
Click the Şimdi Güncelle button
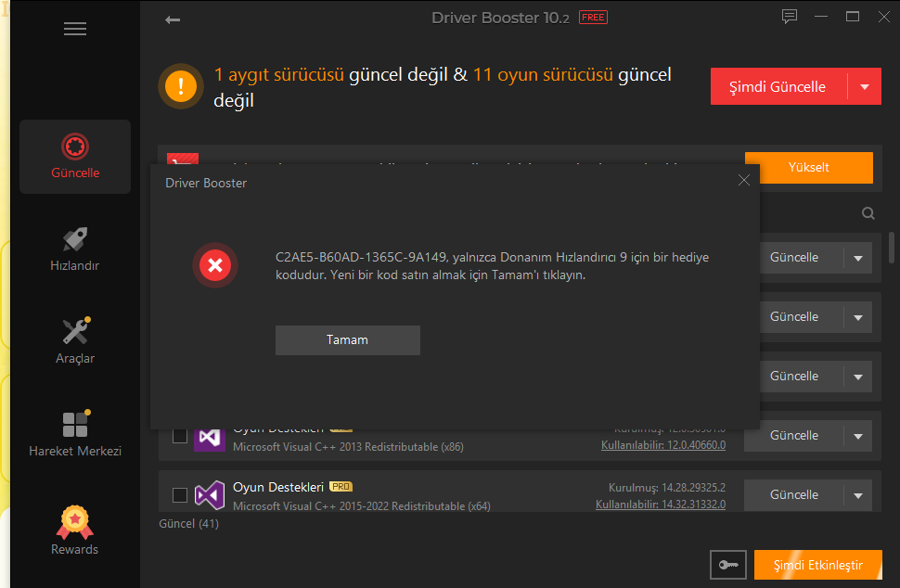(x=778, y=86)
